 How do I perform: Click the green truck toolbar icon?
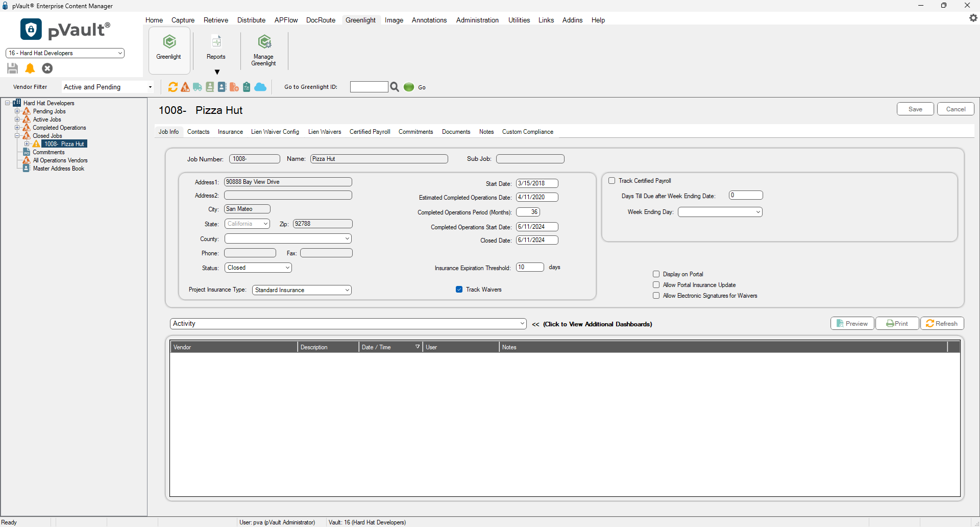pyautogui.click(x=198, y=87)
